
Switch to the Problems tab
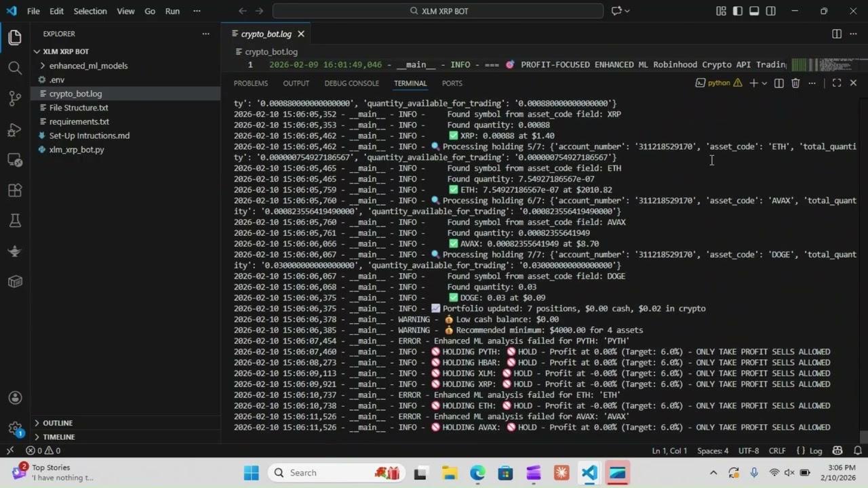(x=250, y=83)
